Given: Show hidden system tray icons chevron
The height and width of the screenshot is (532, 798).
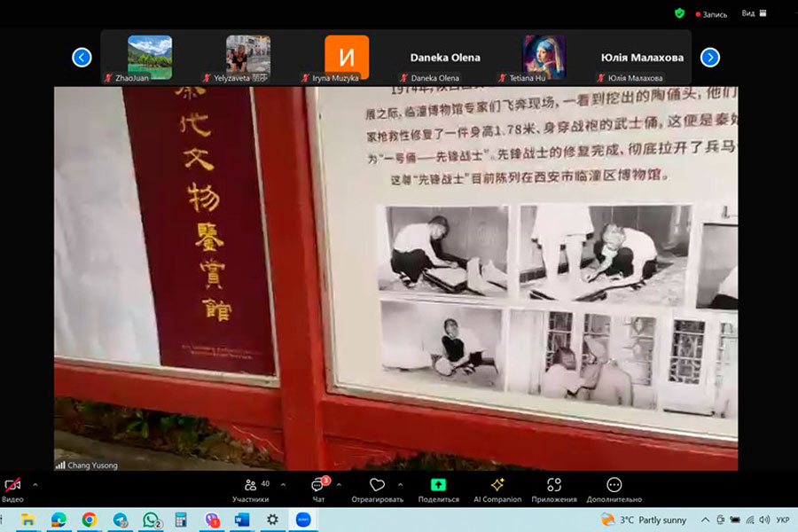Looking at the screenshot, I should [x=705, y=520].
